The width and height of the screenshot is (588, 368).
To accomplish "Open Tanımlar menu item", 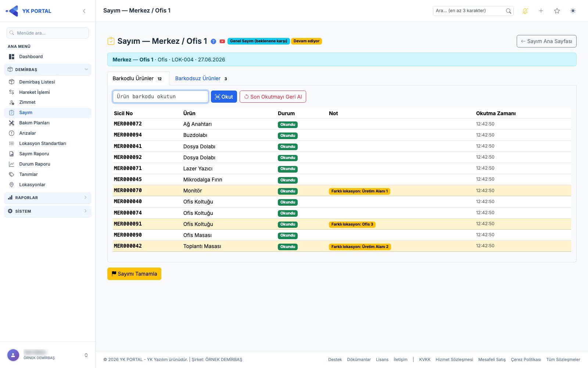I will [x=48, y=174].
